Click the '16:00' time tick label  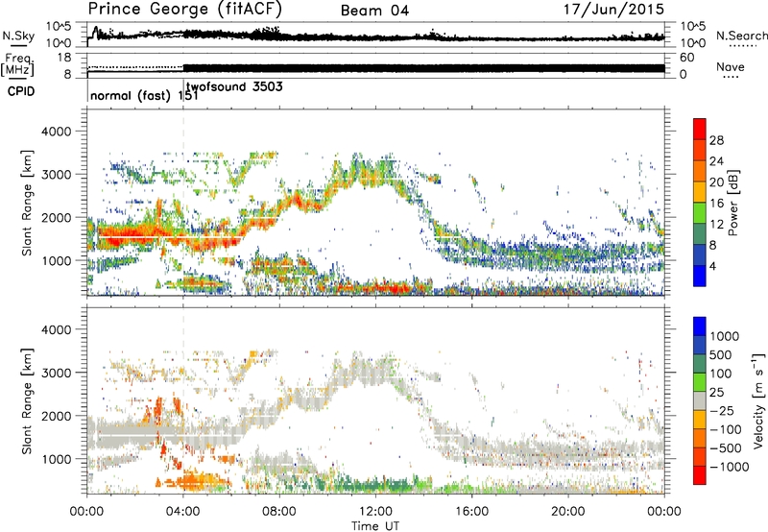click(x=471, y=512)
